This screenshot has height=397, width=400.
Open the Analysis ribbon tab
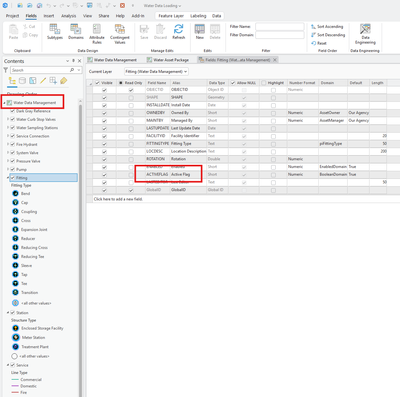click(x=69, y=16)
